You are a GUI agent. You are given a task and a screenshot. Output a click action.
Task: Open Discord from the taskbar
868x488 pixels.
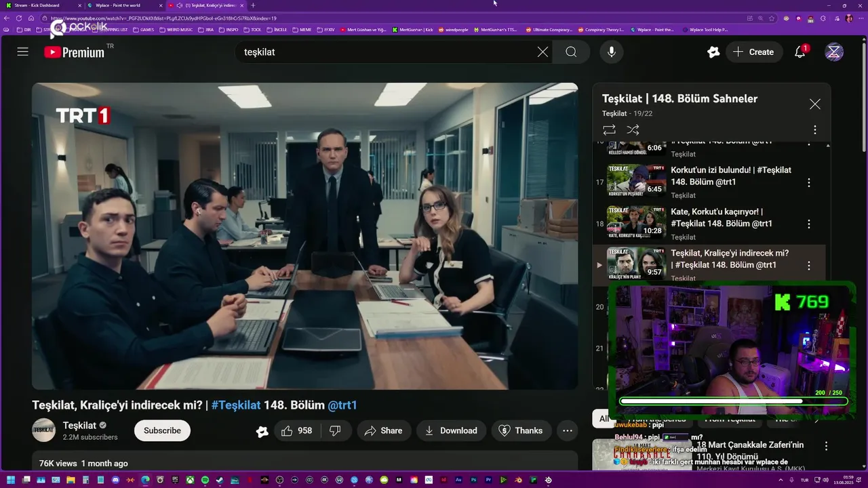click(x=115, y=480)
